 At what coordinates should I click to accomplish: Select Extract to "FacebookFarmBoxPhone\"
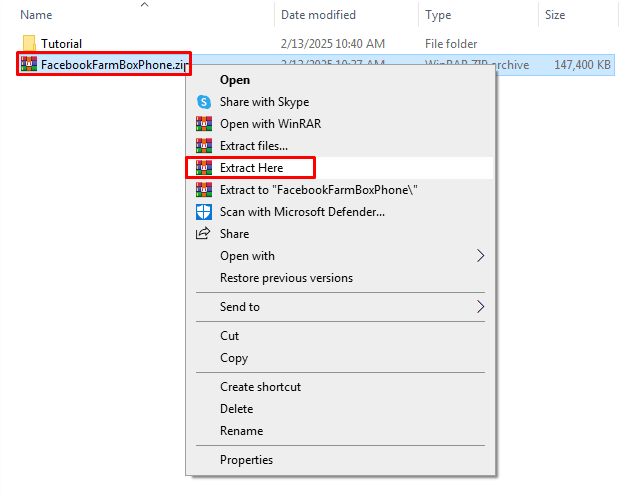[x=319, y=190]
